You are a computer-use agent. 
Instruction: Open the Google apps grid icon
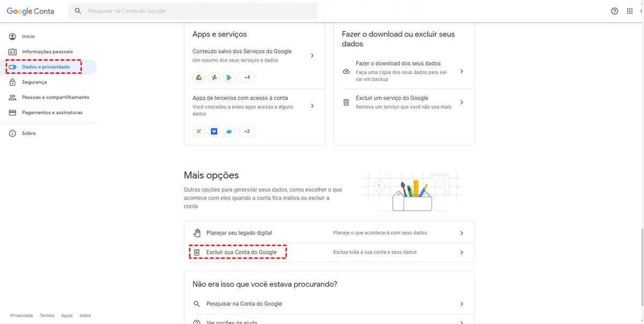pos(630,11)
